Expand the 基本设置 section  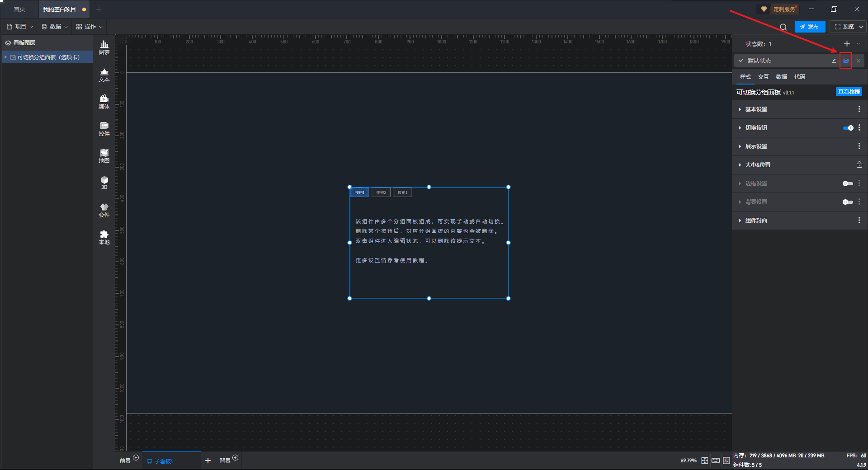pyautogui.click(x=756, y=109)
